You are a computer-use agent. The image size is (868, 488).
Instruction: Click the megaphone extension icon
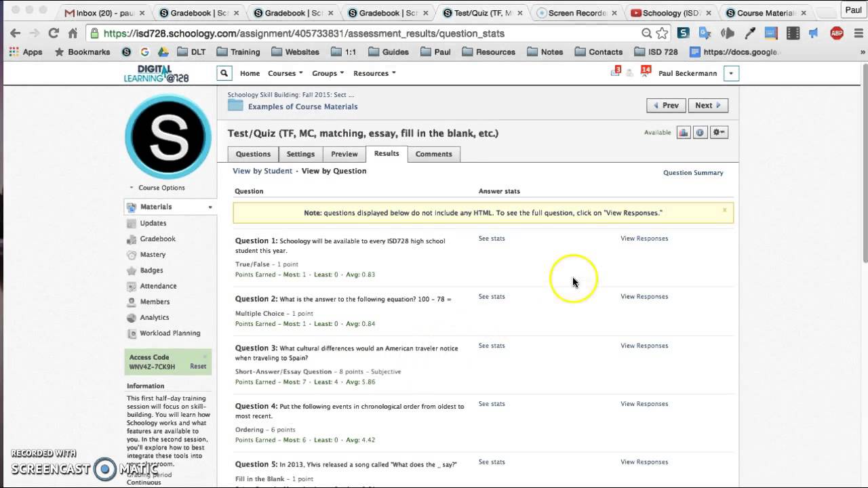point(814,33)
